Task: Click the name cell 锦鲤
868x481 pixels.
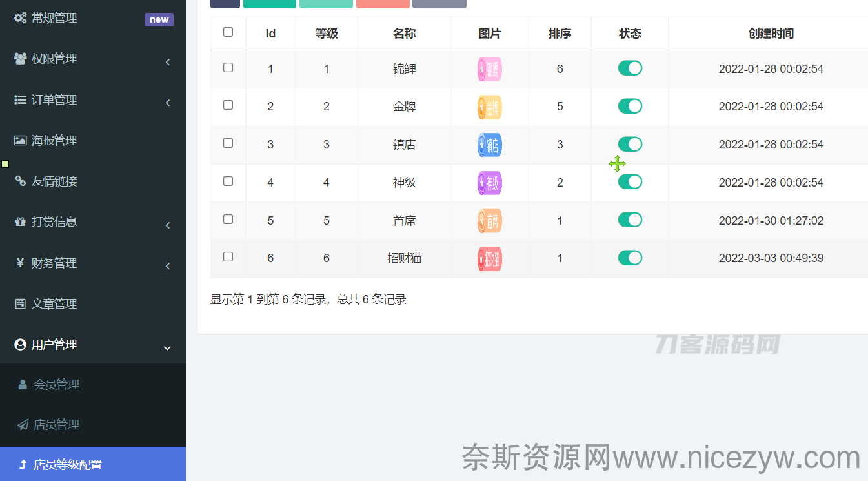Action: (405, 69)
